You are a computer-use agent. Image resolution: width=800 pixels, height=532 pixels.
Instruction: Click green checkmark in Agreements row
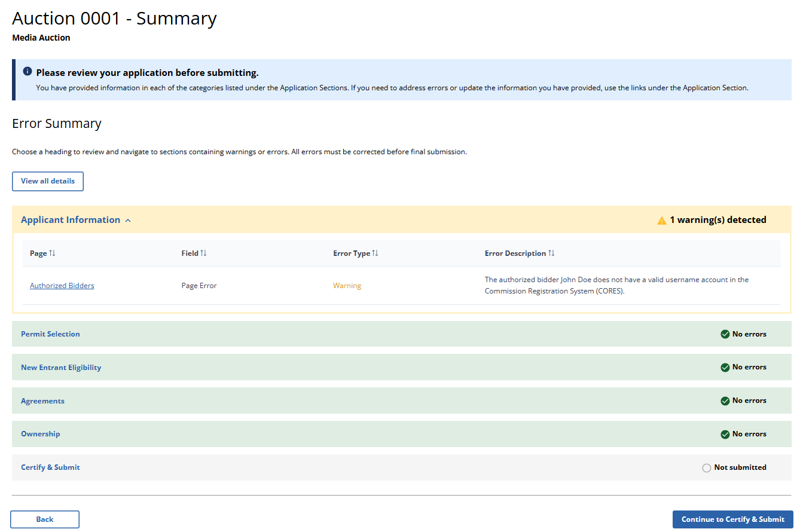pyautogui.click(x=725, y=401)
